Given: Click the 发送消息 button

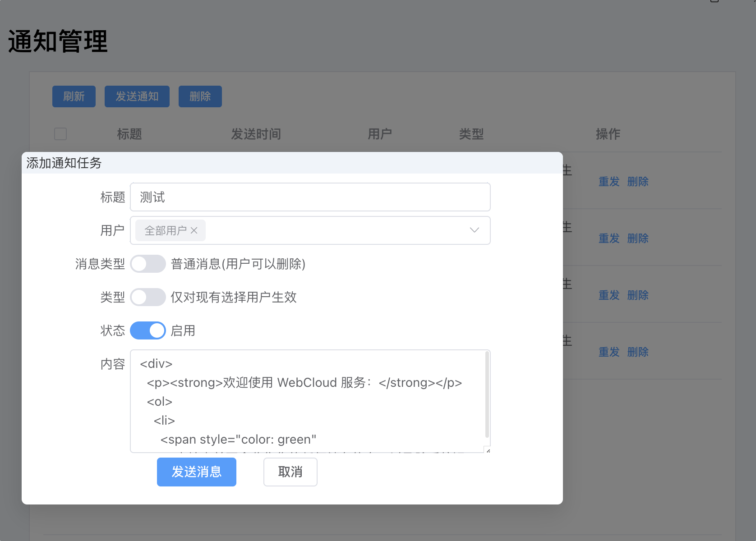Looking at the screenshot, I should (x=197, y=472).
